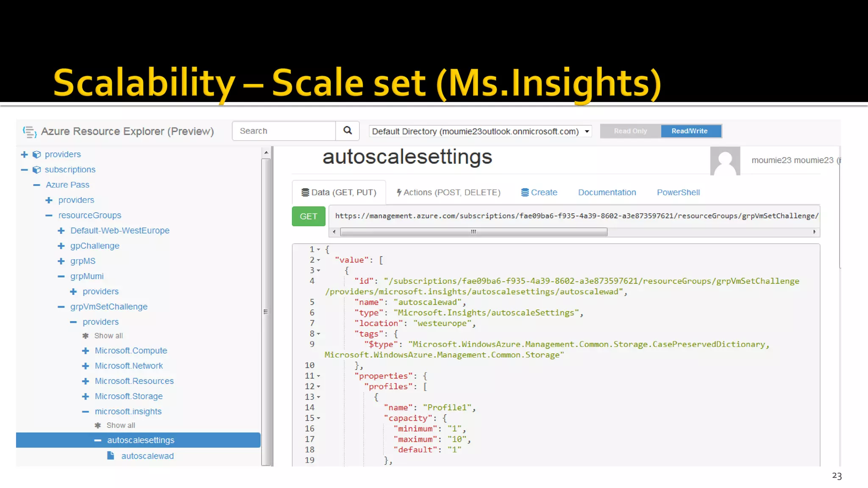This screenshot has width=868, height=488.
Task: Click the "Profile1" name value
Action: [447, 408]
